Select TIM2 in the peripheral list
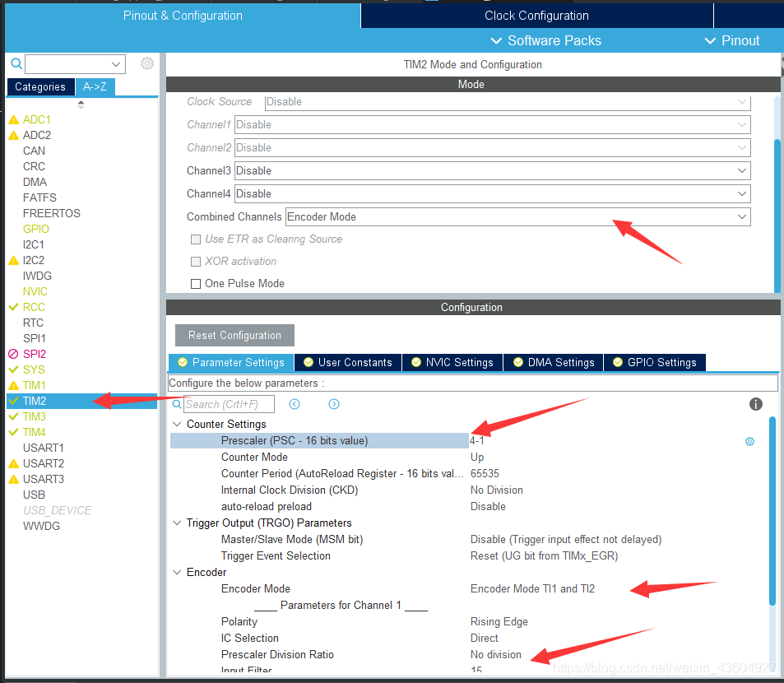The height and width of the screenshot is (683, 784). pos(82,401)
